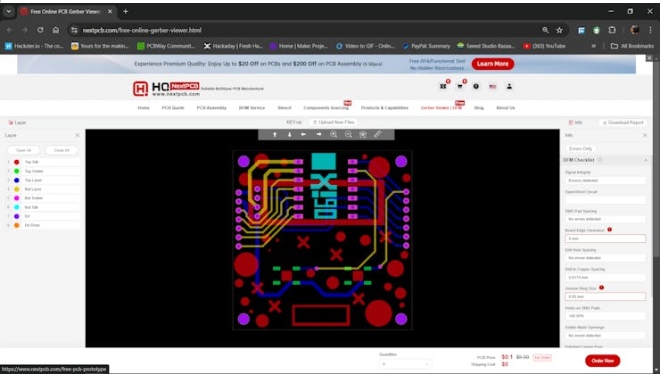671x386 pixels.
Task: Open the shopping cart icon
Action: point(460,86)
